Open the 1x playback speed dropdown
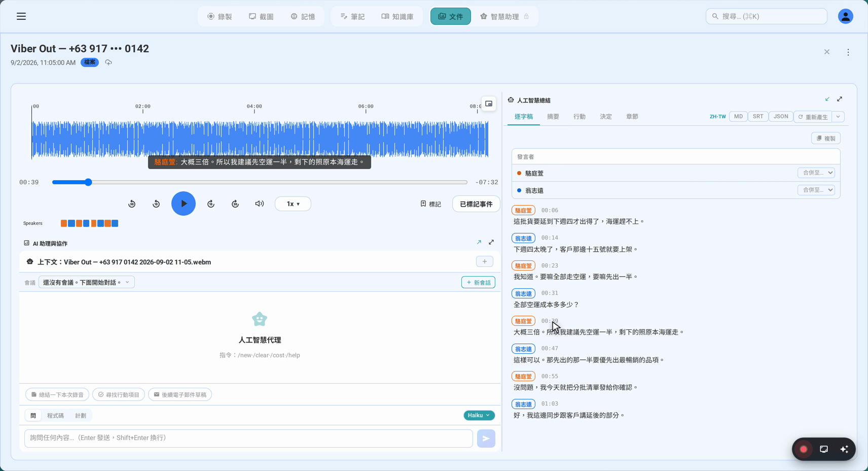868x471 pixels. click(x=293, y=204)
